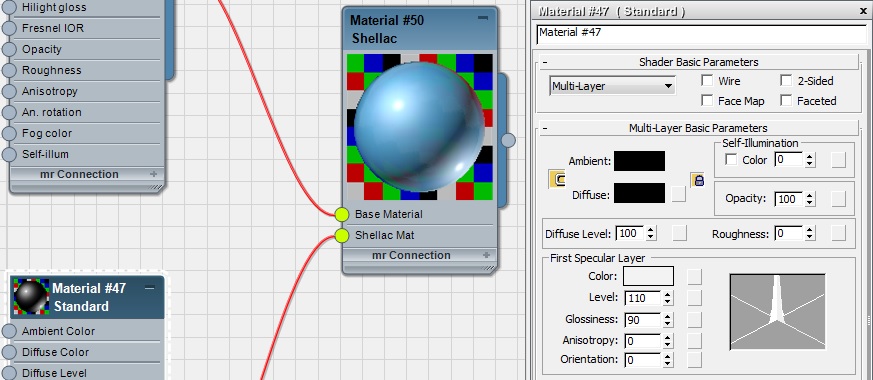The image size is (873, 380).
Task: Click the Opacity value spinner arrows
Action: point(810,199)
